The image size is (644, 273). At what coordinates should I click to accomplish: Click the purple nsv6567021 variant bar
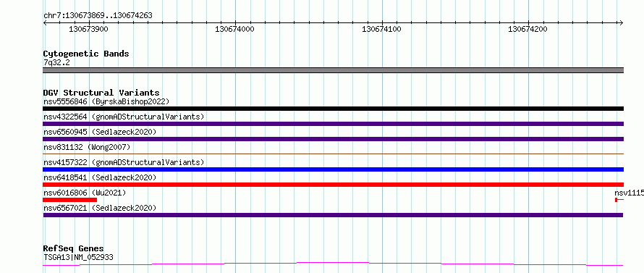coord(333,215)
